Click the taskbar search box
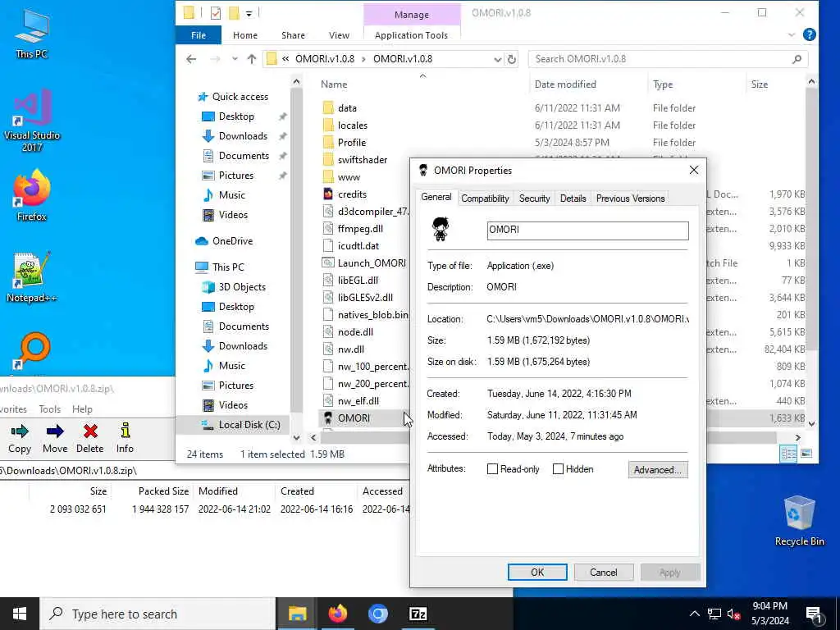This screenshot has height=630, width=840. (x=158, y=614)
